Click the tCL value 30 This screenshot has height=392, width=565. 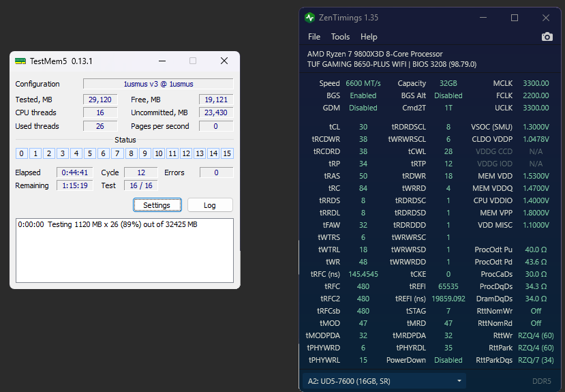[363, 127]
